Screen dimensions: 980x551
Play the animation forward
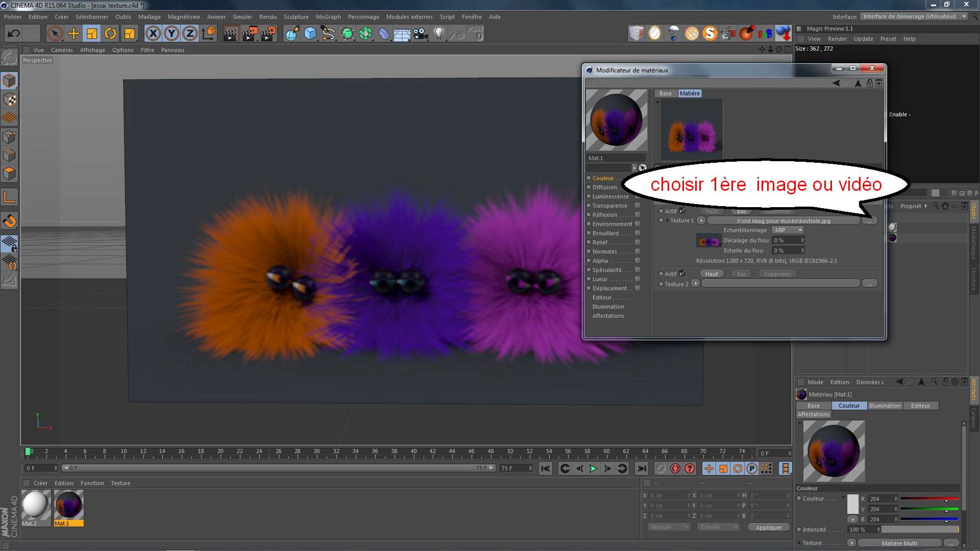pyautogui.click(x=593, y=468)
